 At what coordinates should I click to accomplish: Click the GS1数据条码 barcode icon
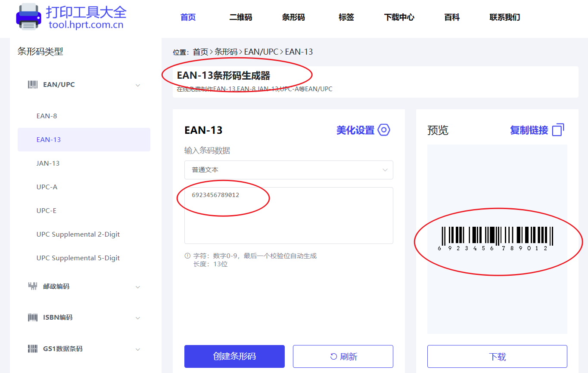(33, 349)
